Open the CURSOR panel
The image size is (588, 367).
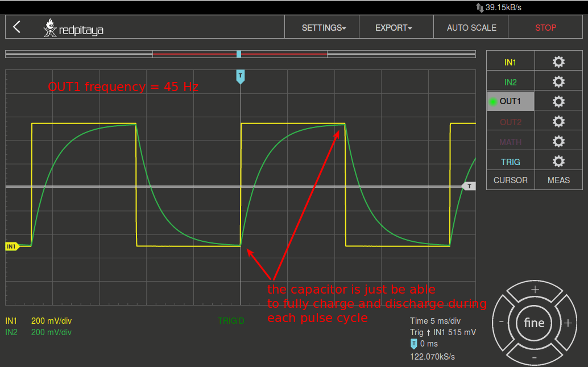tap(510, 180)
